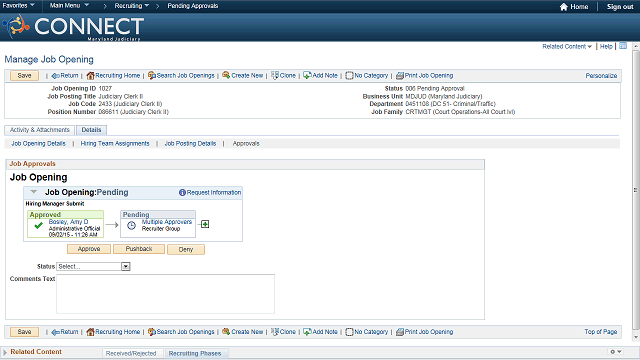Open the Recruiting Phases tab

click(195, 353)
